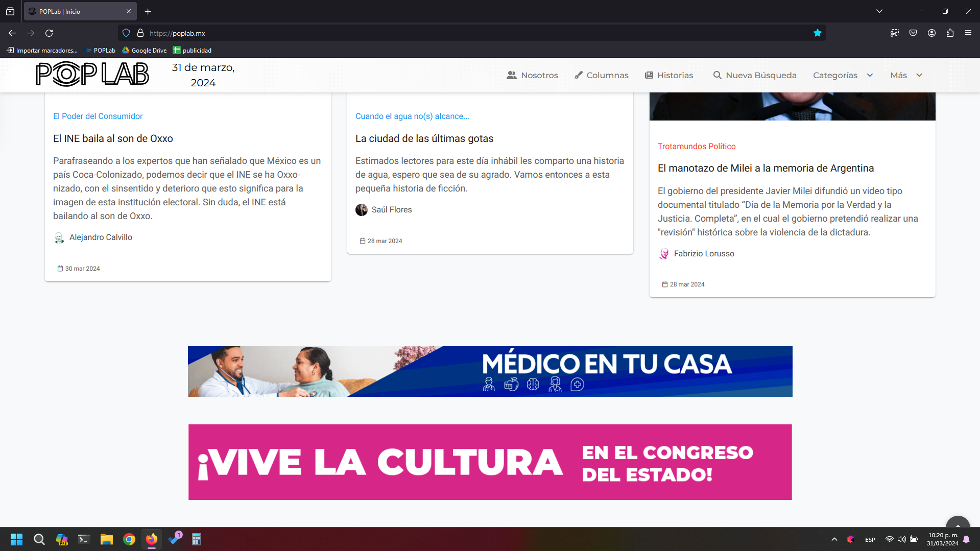Expand the Categorías dropdown menu
The height and width of the screenshot is (551, 980).
(843, 75)
